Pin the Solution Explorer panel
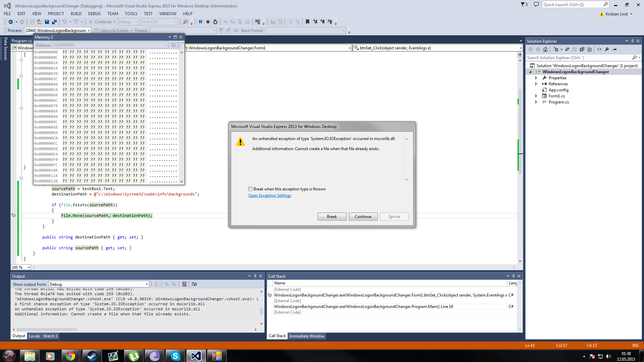The image size is (644, 362). tap(633, 41)
